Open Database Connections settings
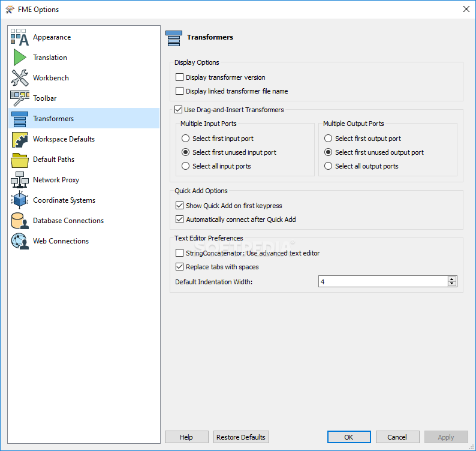 [x=84, y=221]
